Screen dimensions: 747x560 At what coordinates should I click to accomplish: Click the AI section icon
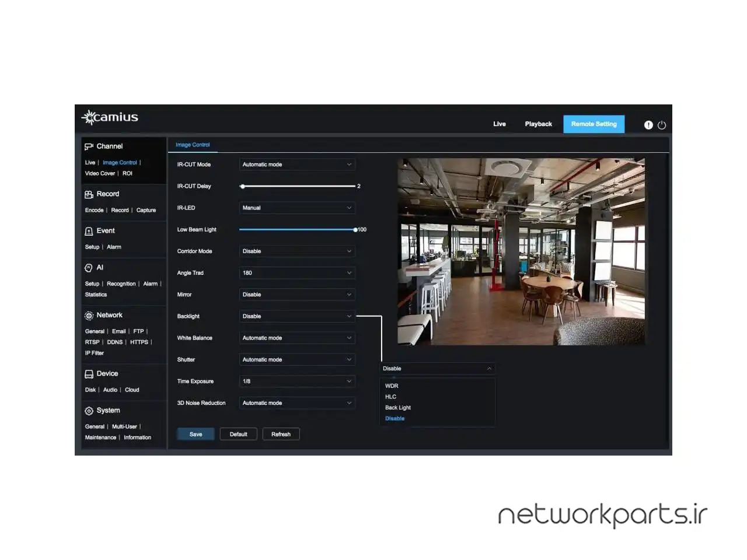tap(89, 268)
